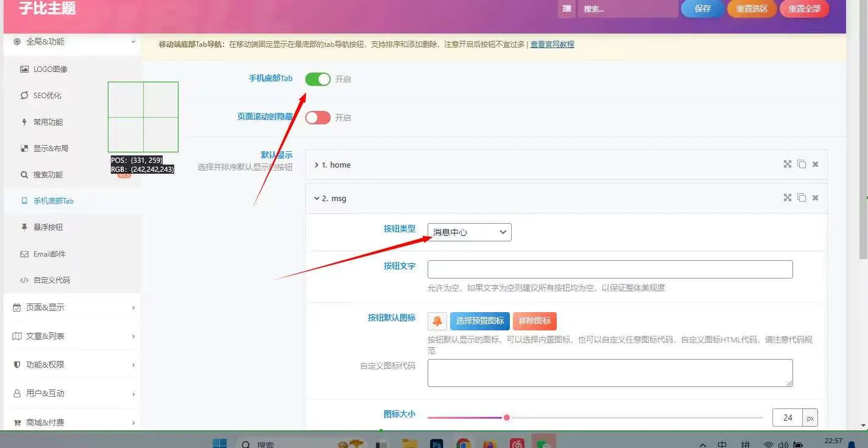Open the 查看官网教程 link
This screenshot has width=868, height=448.
[x=552, y=44]
